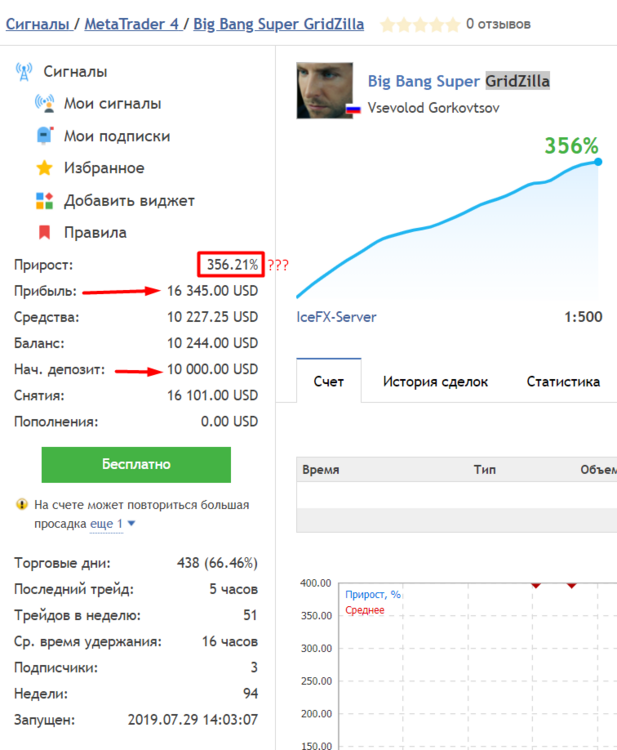Click the 356% growth label on chart
Viewport: 617px width, 750px height.
tap(572, 145)
